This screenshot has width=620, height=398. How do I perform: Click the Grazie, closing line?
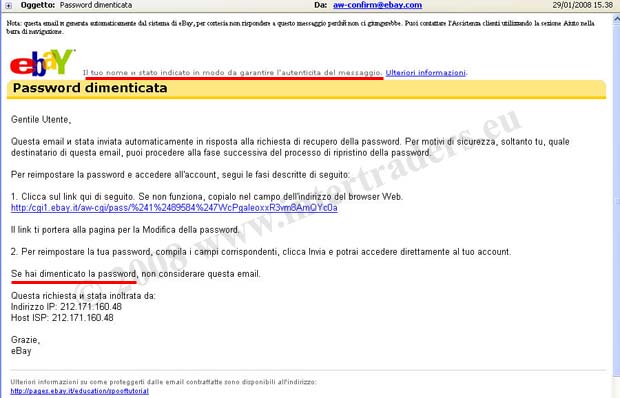point(25,340)
